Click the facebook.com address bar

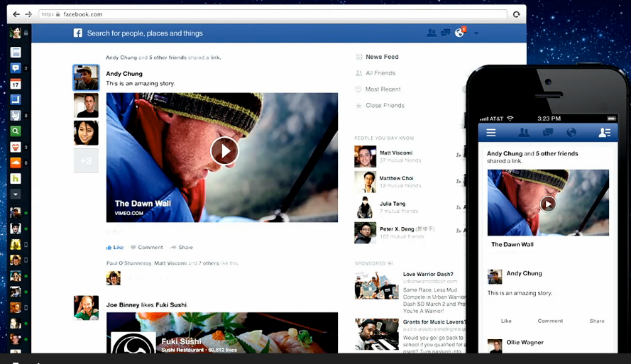(273, 14)
